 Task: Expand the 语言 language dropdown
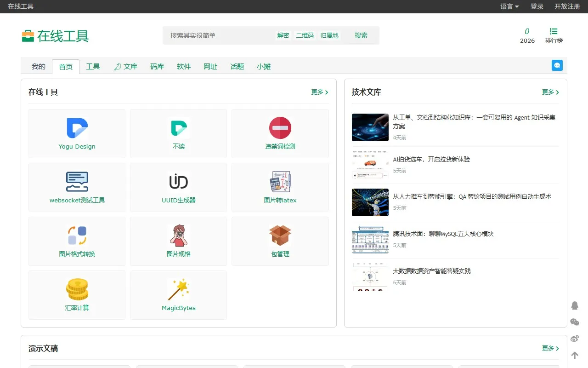coord(509,6)
